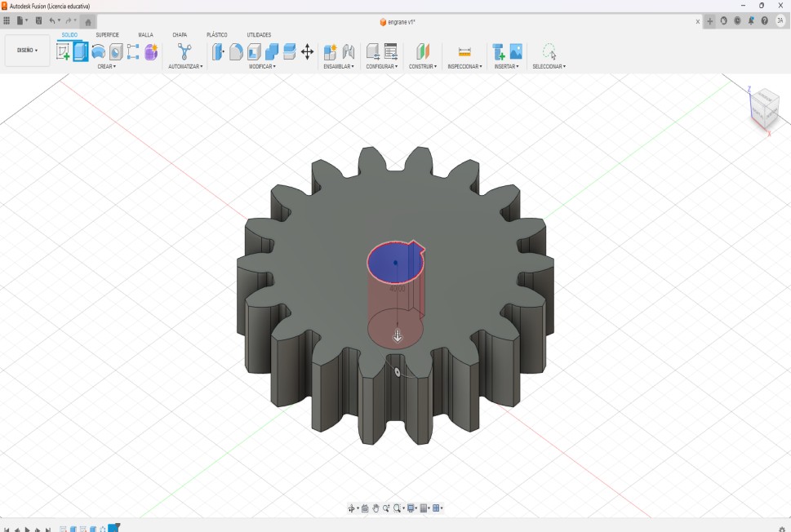Screen dimensions: 791x532
Task: Click the 40.00 distance value field
Action: [x=397, y=289]
